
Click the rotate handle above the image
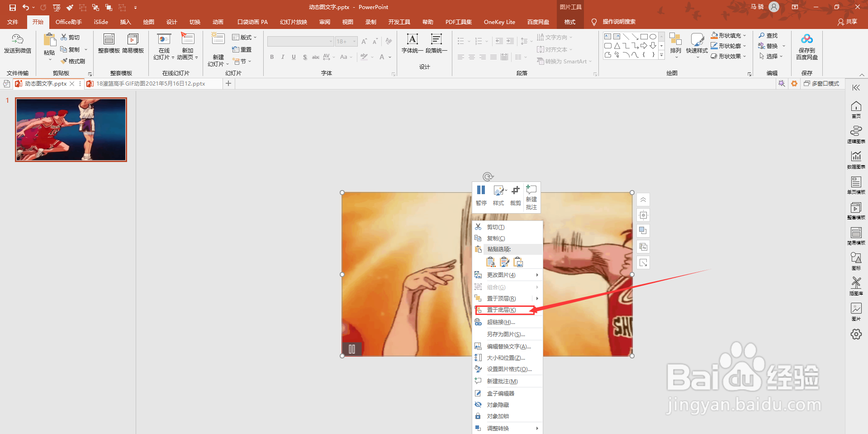(487, 176)
